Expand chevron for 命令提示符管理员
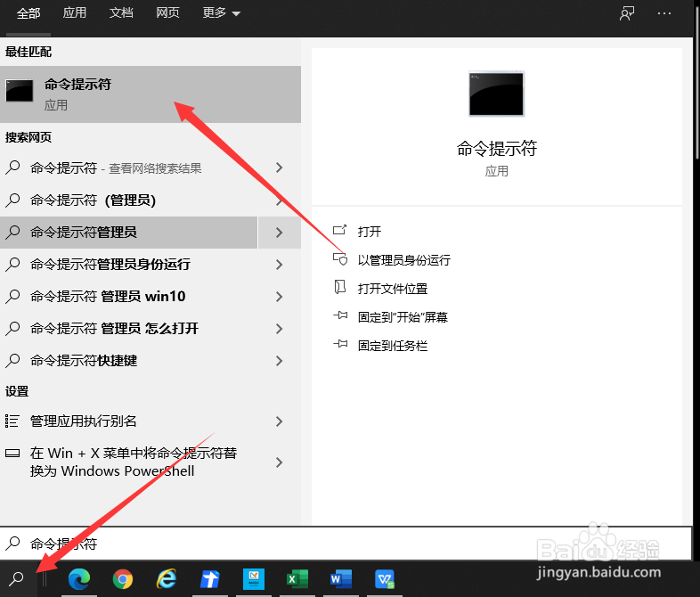This screenshot has width=700, height=597. pyautogui.click(x=280, y=233)
